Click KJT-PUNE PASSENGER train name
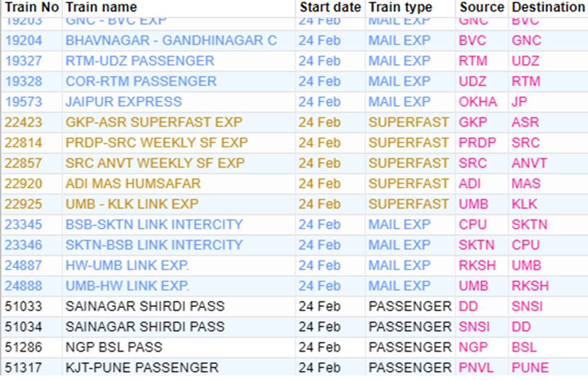Viewport: 588px width, 380px height. coord(142,368)
